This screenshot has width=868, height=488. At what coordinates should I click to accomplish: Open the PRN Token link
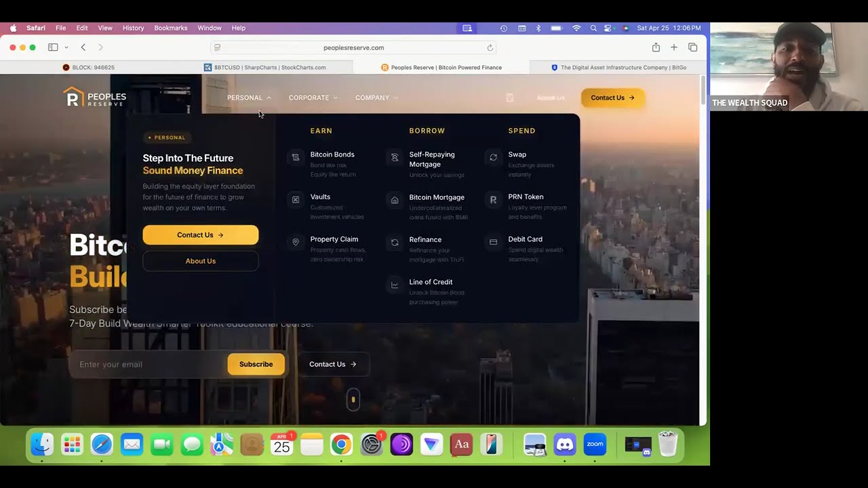pos(526,197)
